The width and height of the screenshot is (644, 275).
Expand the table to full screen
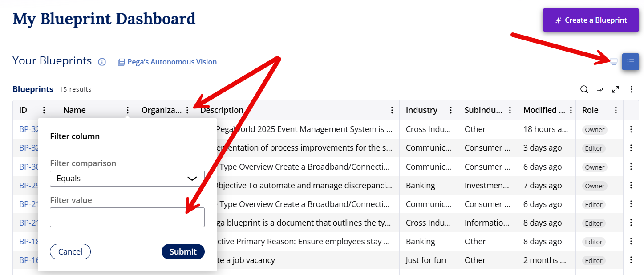616,89
